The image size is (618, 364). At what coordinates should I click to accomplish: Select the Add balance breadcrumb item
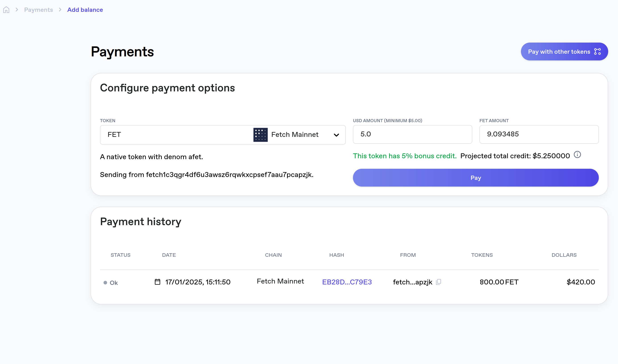85,10
